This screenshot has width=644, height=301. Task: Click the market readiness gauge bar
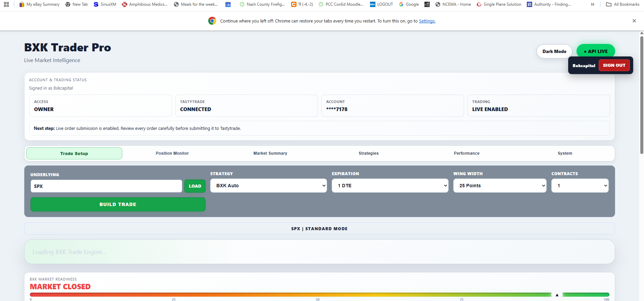[x=320, y=295]
